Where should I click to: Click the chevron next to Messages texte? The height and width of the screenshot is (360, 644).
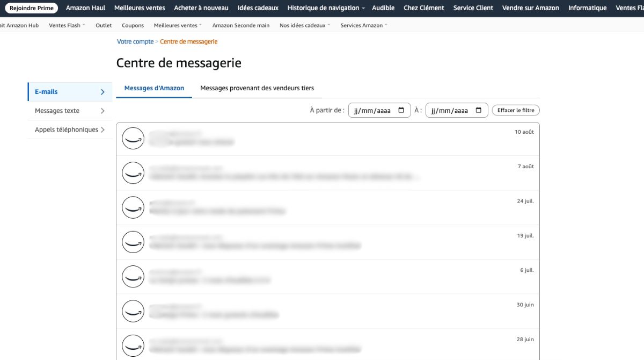(103, 111)
